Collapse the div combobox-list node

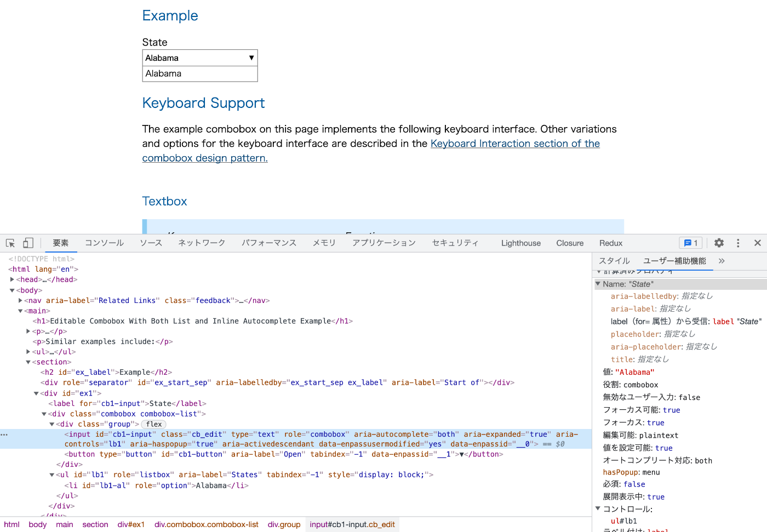[x=44, y=414]
